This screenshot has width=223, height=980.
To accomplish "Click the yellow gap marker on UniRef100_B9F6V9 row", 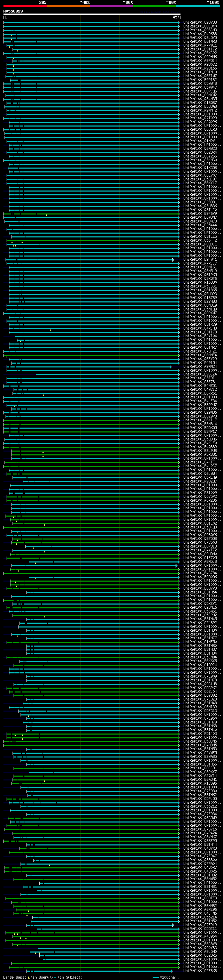I will [46, 215].
